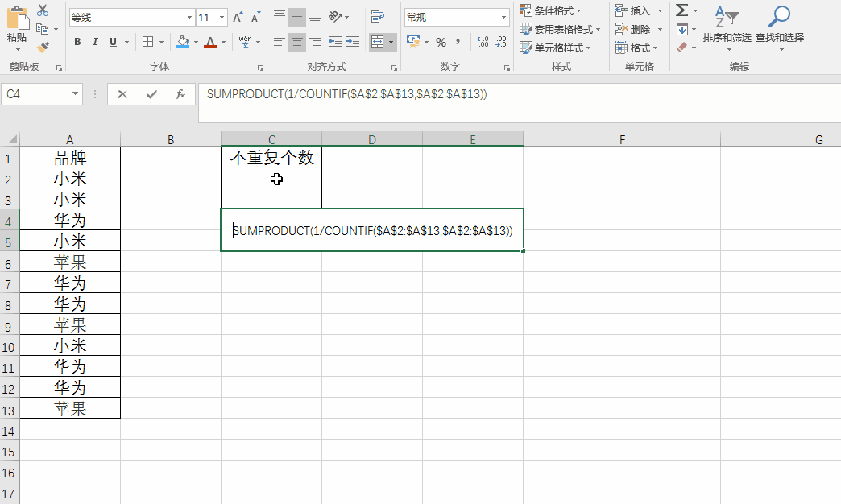
Task: Confirm formula entry with the checkmark icon
Action: (x=151, y=94)
